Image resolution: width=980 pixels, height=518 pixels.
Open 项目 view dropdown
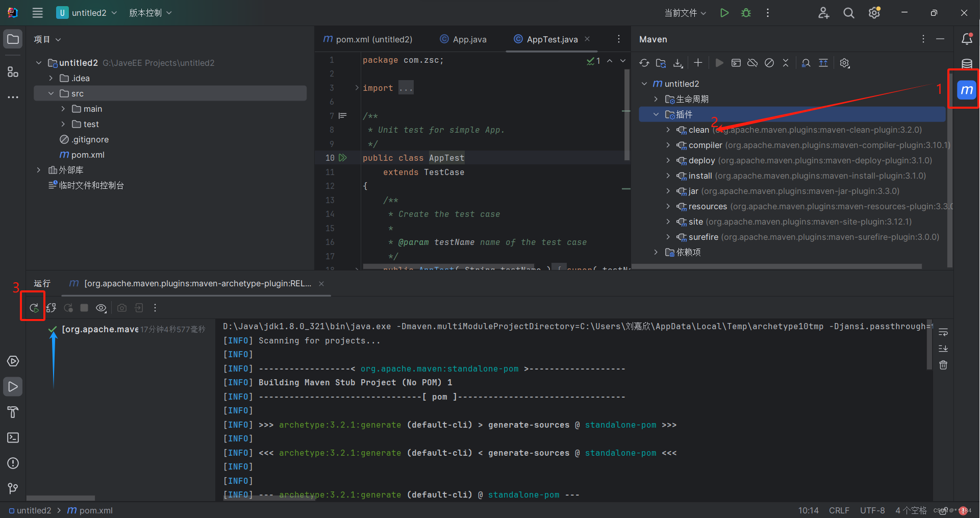tap(47, 39)
